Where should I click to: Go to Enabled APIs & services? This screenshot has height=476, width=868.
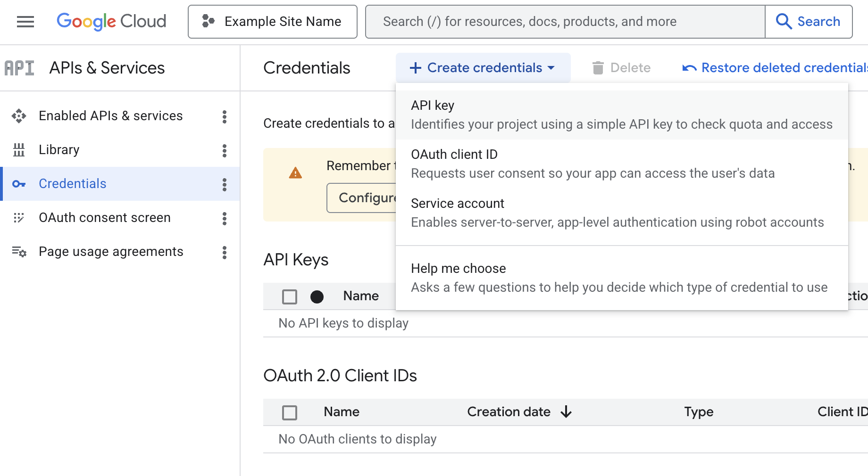coord(110,116)
